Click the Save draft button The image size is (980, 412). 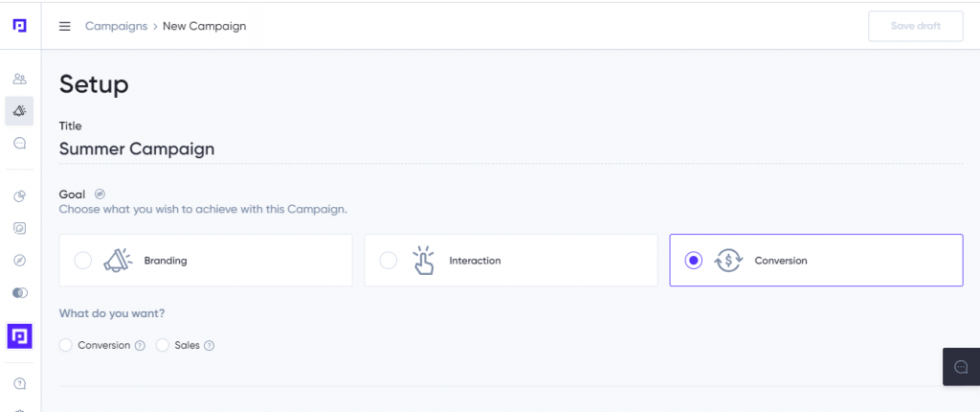(x=916, y=26)
